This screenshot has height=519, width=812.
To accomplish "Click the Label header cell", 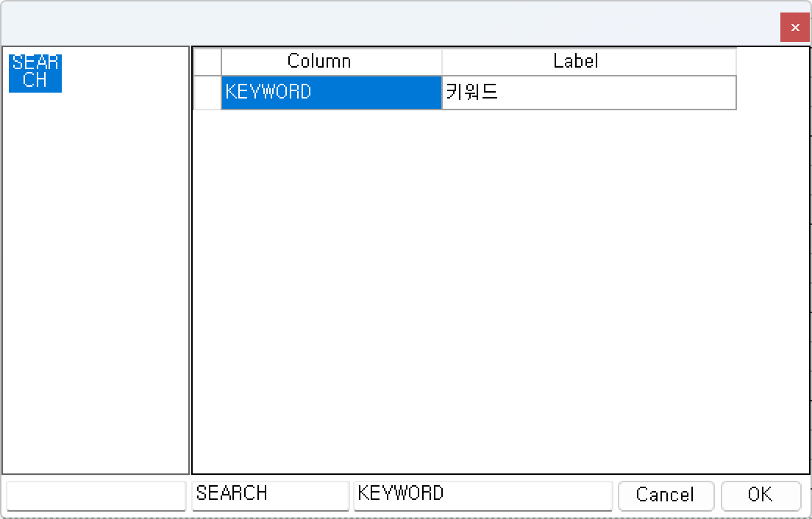I will 589,61.
